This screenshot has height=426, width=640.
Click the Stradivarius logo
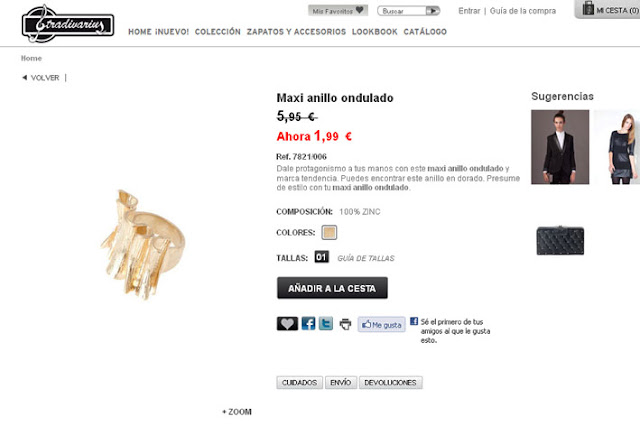point(68,24)
